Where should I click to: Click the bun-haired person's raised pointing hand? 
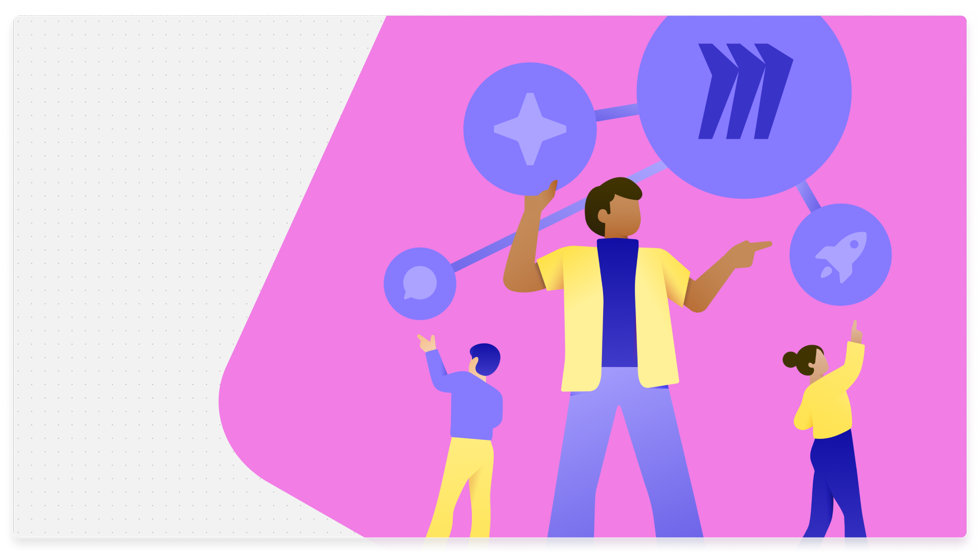click(855, 334)
